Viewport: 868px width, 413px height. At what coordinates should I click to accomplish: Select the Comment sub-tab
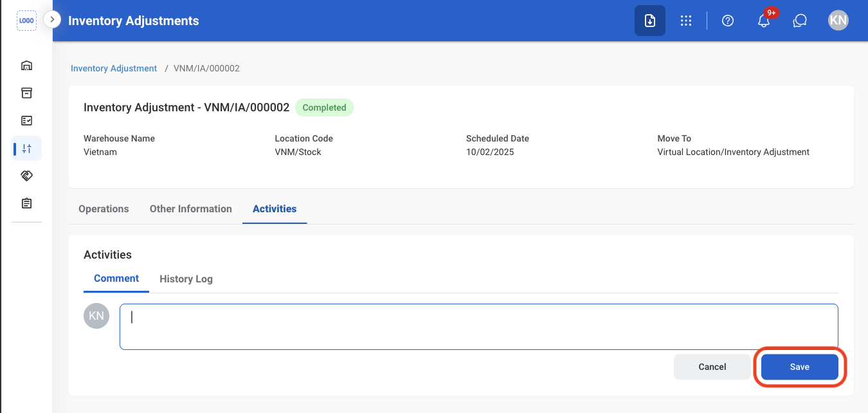pyautogui.click(x=116, y=279)
